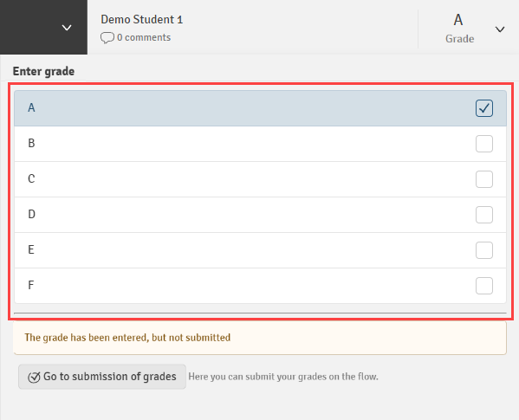Expand the dark panel chevron dropdown
The width and height of the screenshot is (519, 420).
[67, 28]
